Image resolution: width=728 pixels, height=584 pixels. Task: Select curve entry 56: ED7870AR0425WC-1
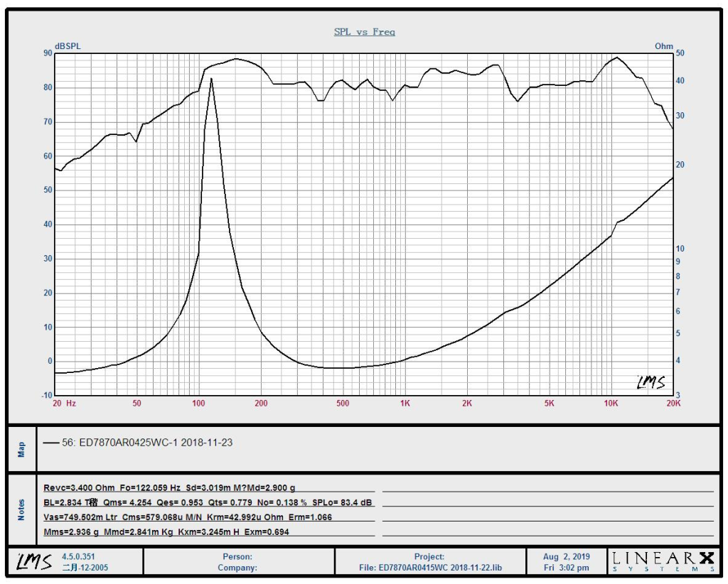click(x=147, y=443)
